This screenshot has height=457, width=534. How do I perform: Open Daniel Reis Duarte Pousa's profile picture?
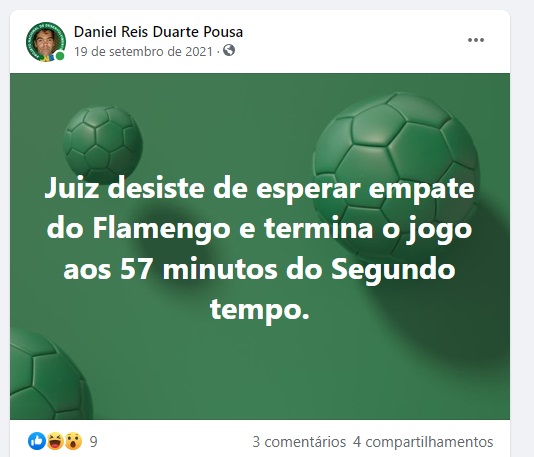(x=46, y=42)
